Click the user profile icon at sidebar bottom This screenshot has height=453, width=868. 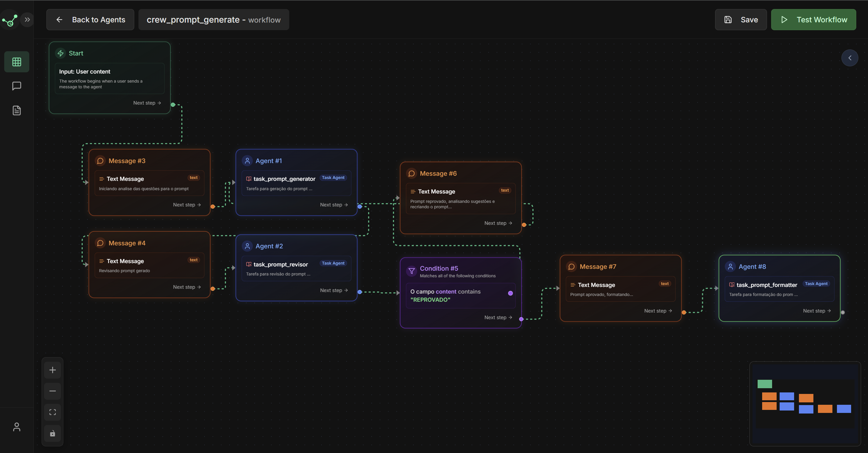pyautogui.click(x=17, y=427)
